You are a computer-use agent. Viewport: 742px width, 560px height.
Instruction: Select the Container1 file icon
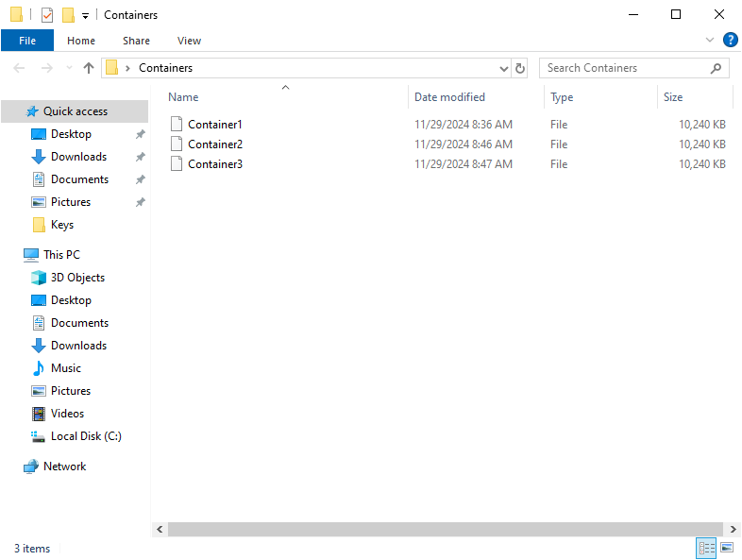tap(177, 124)
